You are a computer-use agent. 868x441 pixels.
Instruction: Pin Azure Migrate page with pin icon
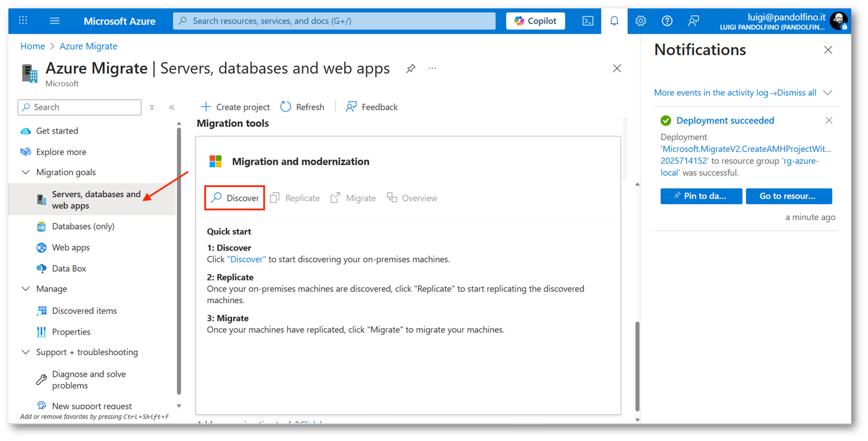click(411, 69)
